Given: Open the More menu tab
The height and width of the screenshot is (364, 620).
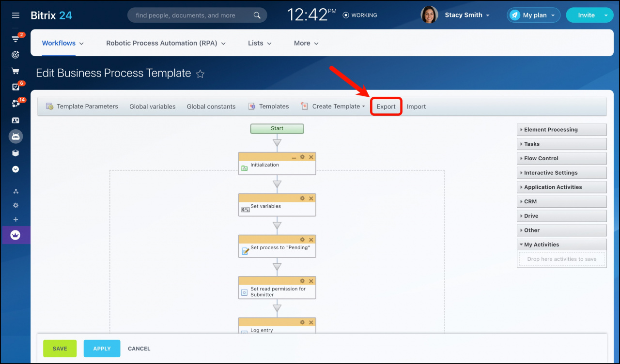Looking at the screenshot, I should pyautogui.click(x=306, y=43).
